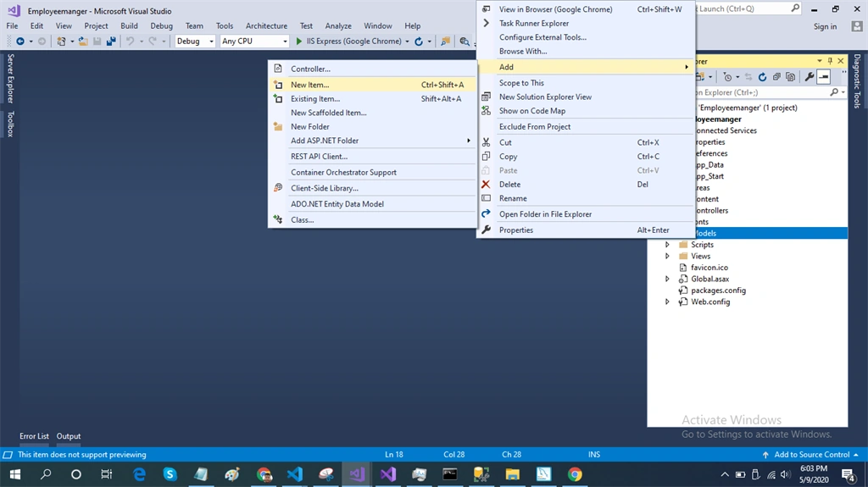Screen dimensions: 868x487
Task: Click the Save All toolbar icon
Action: [x=111, y=41]
